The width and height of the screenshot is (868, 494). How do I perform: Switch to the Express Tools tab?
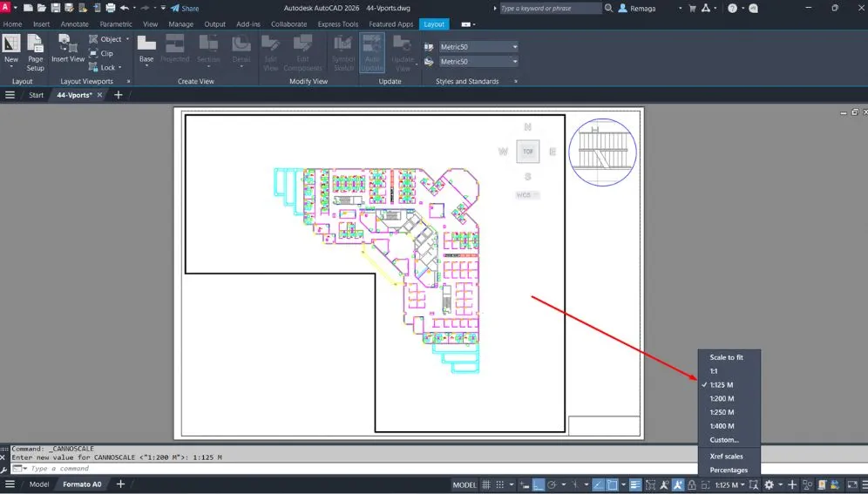coord(337,24)
